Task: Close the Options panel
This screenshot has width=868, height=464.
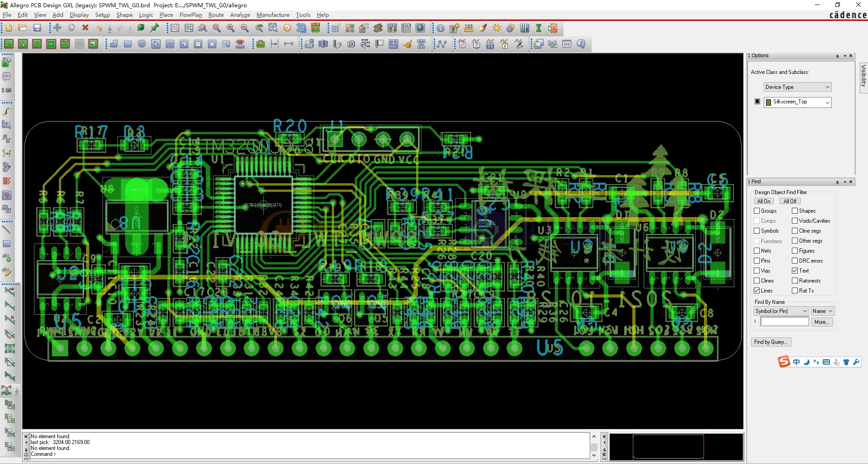Action: tap(851, 56)
